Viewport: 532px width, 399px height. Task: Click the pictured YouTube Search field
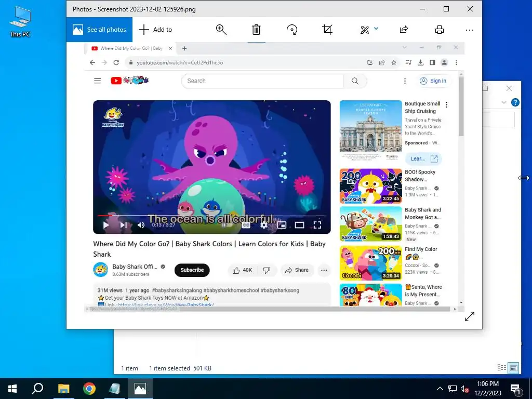tap(262, 81)
